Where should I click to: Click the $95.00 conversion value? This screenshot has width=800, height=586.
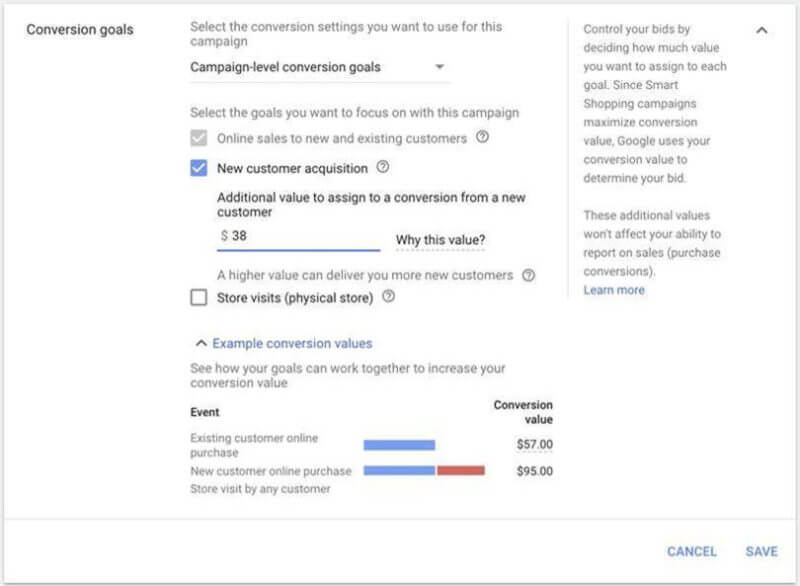pos(534,471)
